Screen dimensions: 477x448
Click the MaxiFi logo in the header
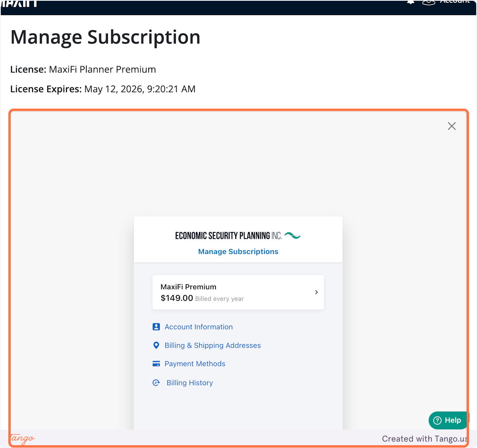click(19, 3)
